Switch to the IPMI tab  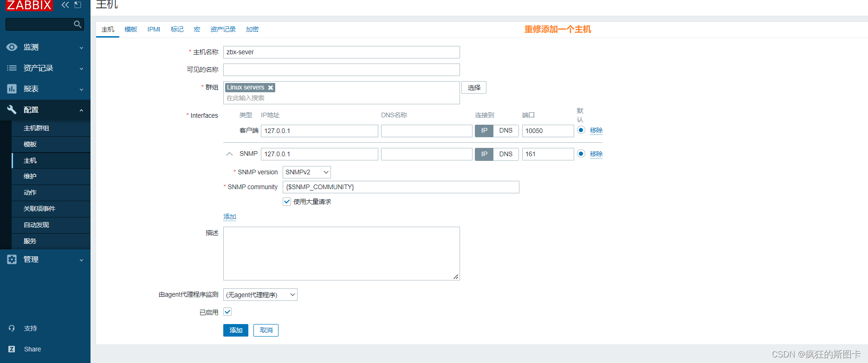pos(154,29)
